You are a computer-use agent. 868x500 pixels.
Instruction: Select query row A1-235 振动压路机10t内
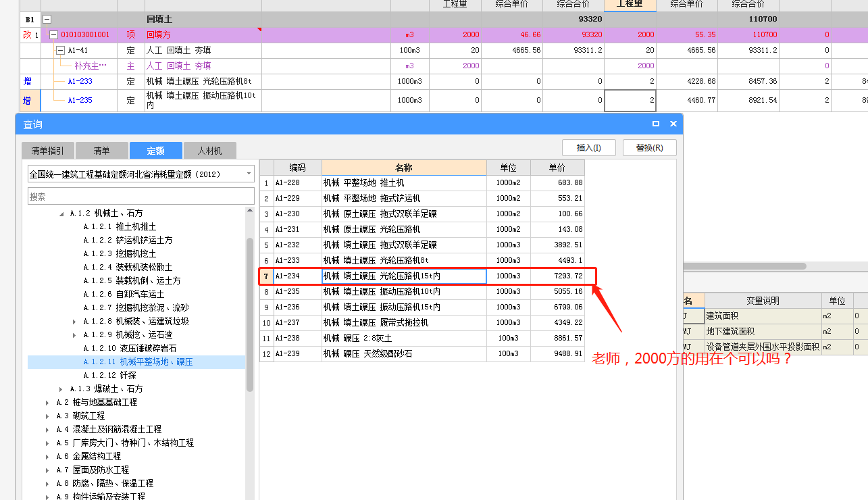tap(422, 291)
